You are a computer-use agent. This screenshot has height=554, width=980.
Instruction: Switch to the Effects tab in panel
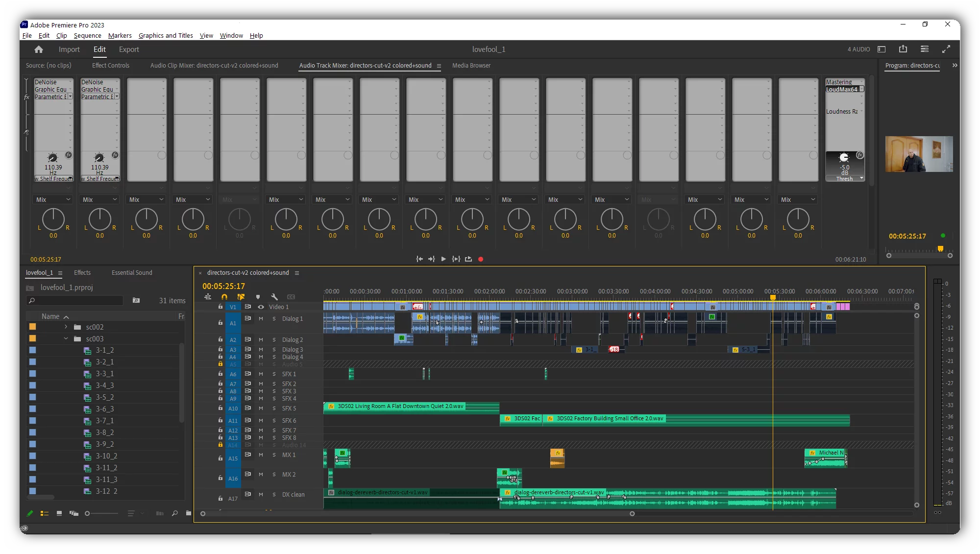point(82,272)
